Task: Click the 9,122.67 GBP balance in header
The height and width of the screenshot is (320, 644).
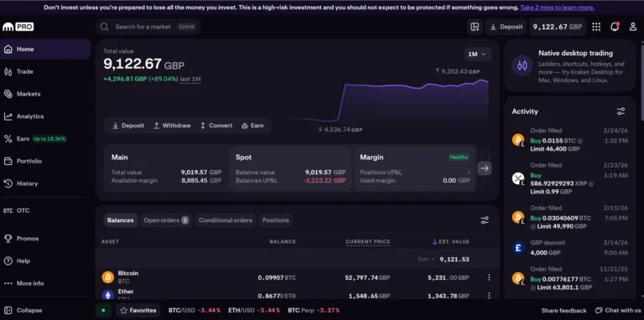Action: coord(558,27)
